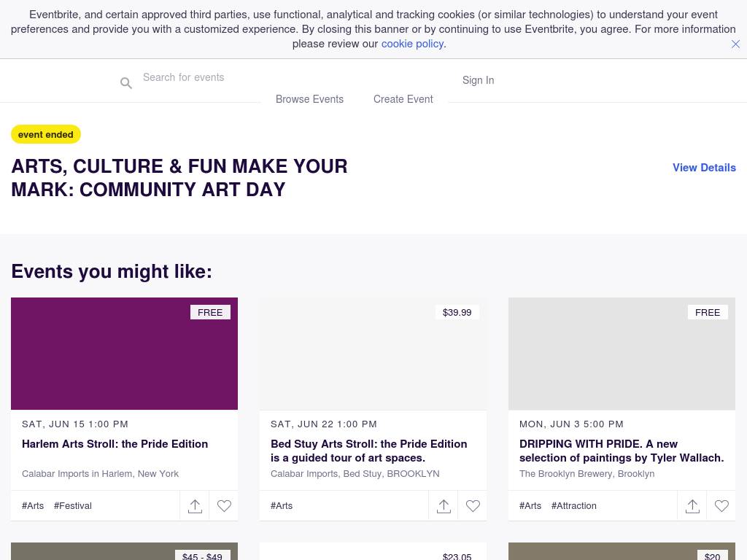Save Bed Stuy Arts Stroll with heart
This screenshot has height=560, width=747.
(473, 506)
